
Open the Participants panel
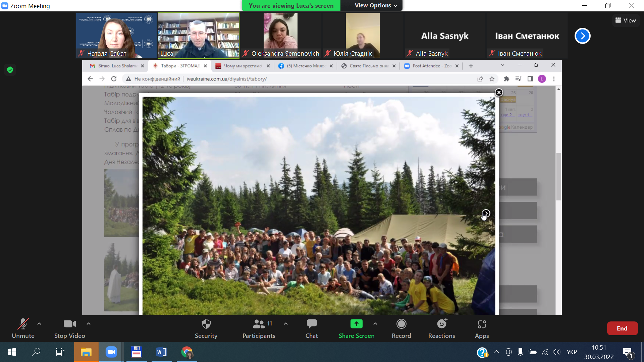pyautogui.click(x=259, y=328)
